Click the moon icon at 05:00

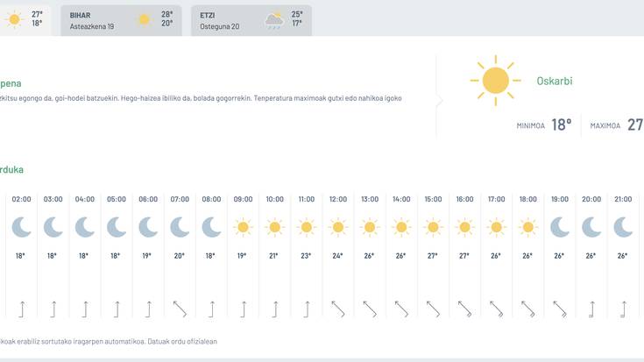(x=117, y=227)
